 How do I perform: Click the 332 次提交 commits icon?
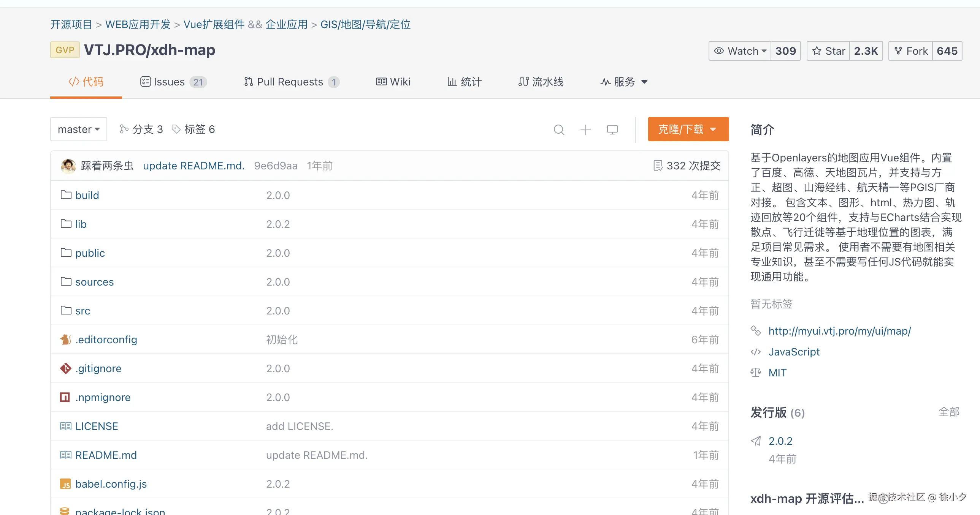pos(658,165)
